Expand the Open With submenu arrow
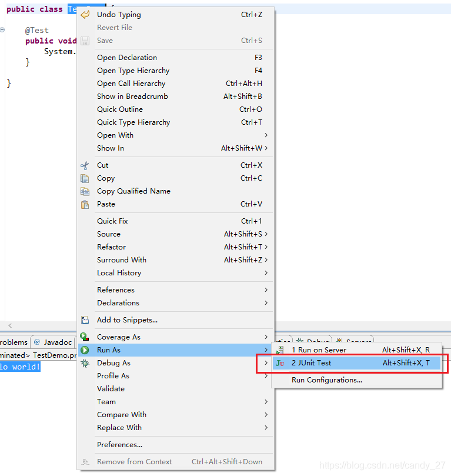 pos(266,135)
